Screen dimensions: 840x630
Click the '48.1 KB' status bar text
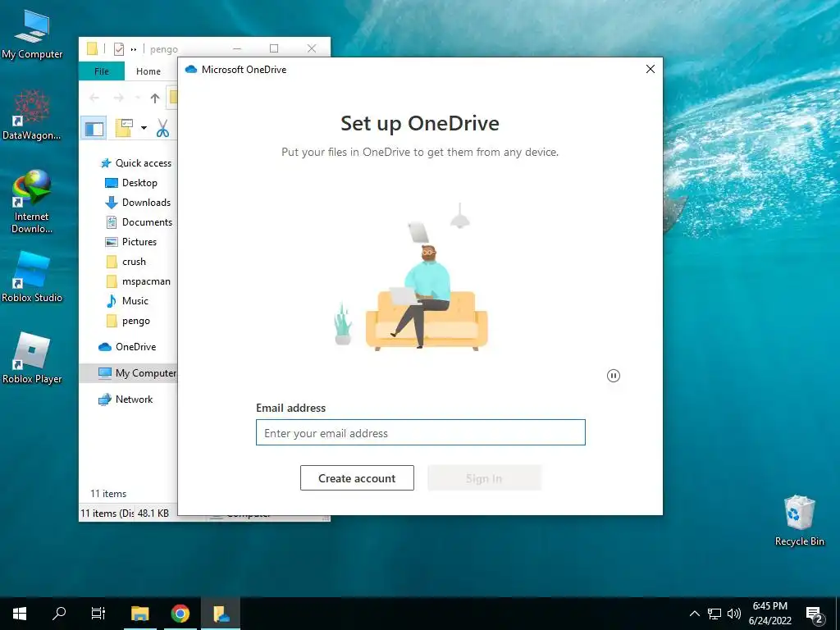(153, 514)
